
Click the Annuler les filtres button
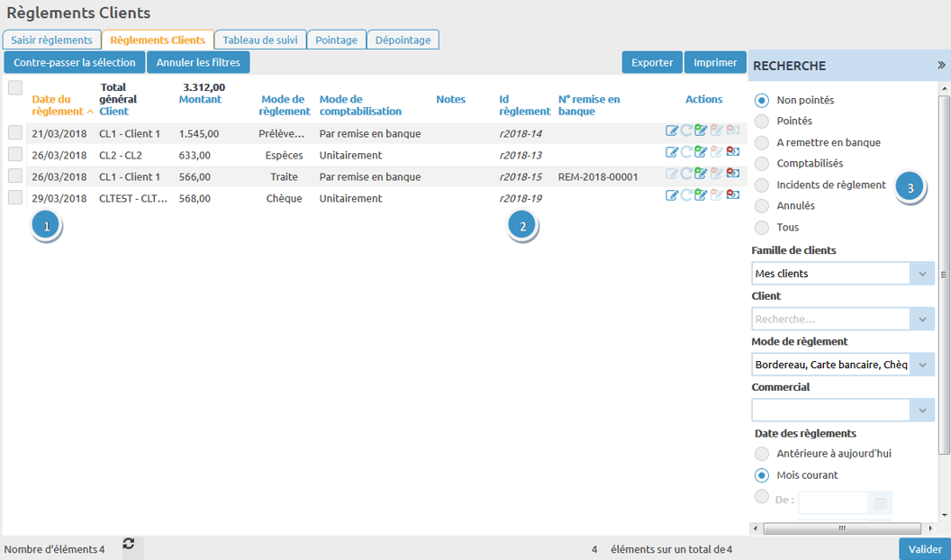(198, 63)
